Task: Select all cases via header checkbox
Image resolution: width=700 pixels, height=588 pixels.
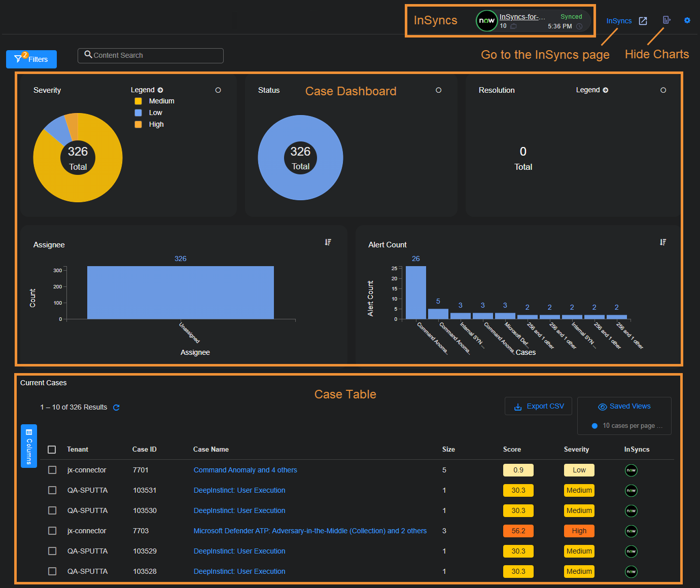Action: click(52, 450)
